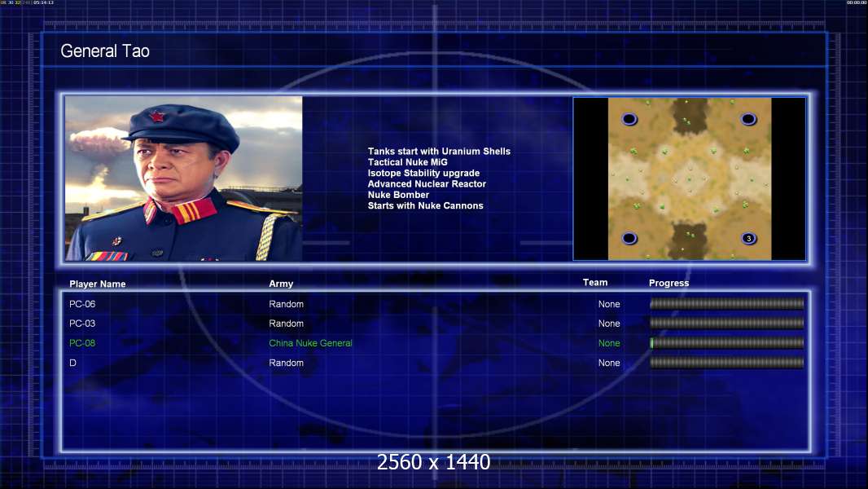
Task: Click the bottom-left start position marker on minimap
Action: [x=629, y=238]
